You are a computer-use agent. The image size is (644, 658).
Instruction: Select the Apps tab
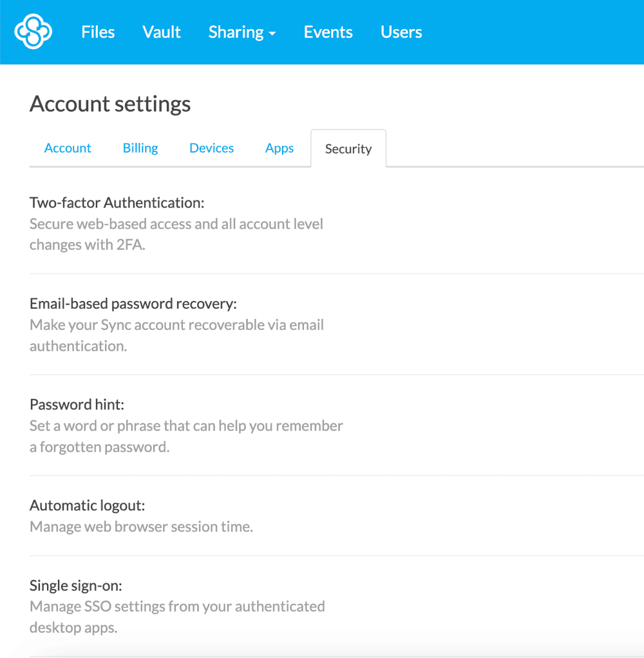279,148
